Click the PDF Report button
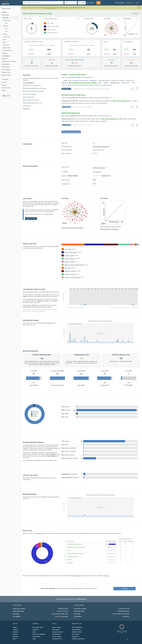This screenshot has height=644, width=142. 125,589
